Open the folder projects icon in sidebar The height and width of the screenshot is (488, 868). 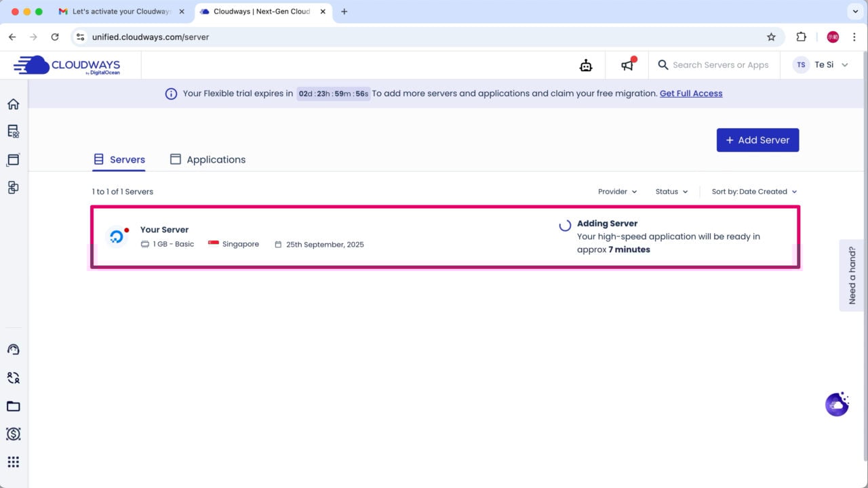[13, 407]
